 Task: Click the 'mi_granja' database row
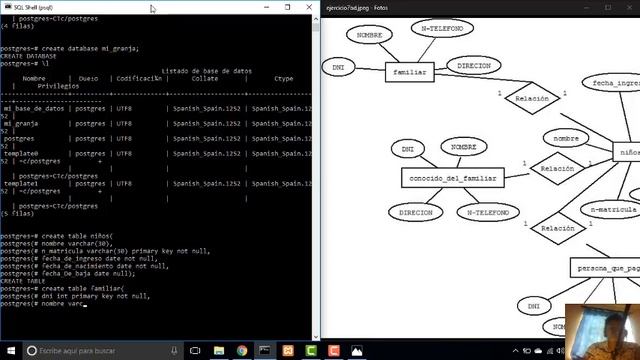coord(156,123)
